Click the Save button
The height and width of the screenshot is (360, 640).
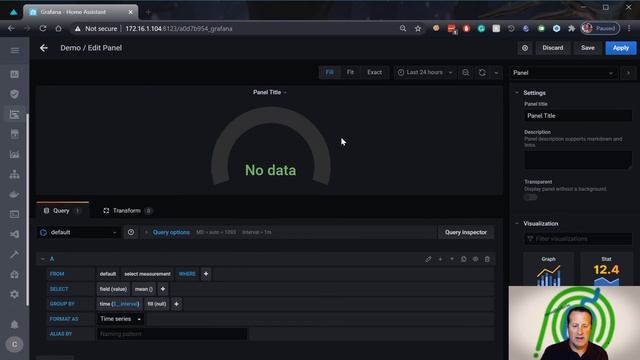pyautogui.click(x=588, y=48)
